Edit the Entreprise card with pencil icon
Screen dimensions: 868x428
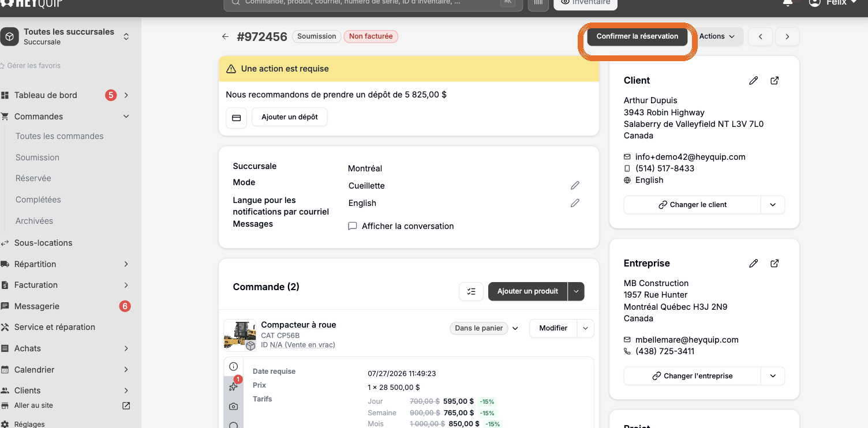tap(753, 264)
